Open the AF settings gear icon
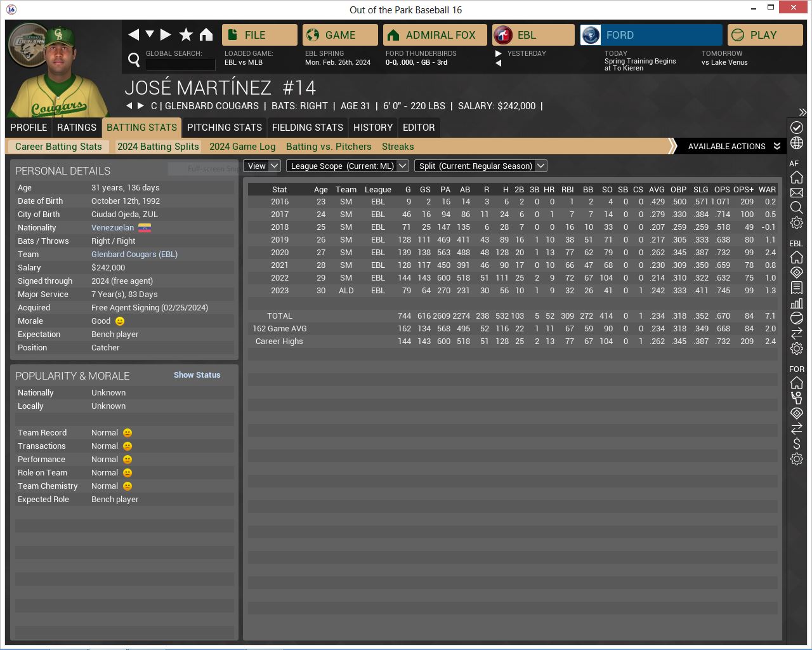 pos(797,223)
